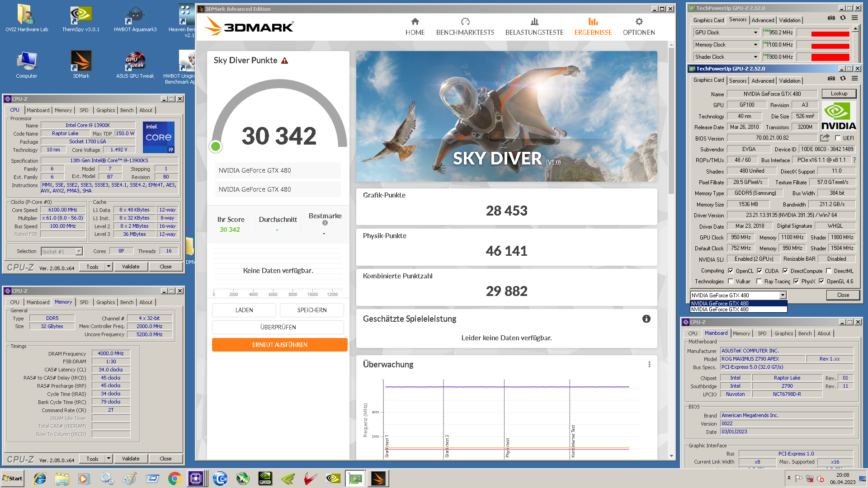Open Windows Media Player from the taskbar
The image size is (868, 488).
coord(84,479)
